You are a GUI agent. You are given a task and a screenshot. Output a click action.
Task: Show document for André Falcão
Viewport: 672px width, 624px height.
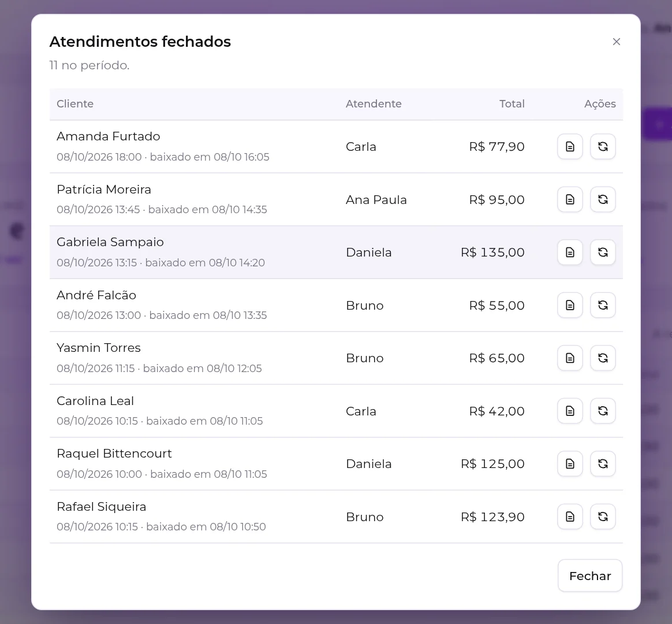click(570, 305)
